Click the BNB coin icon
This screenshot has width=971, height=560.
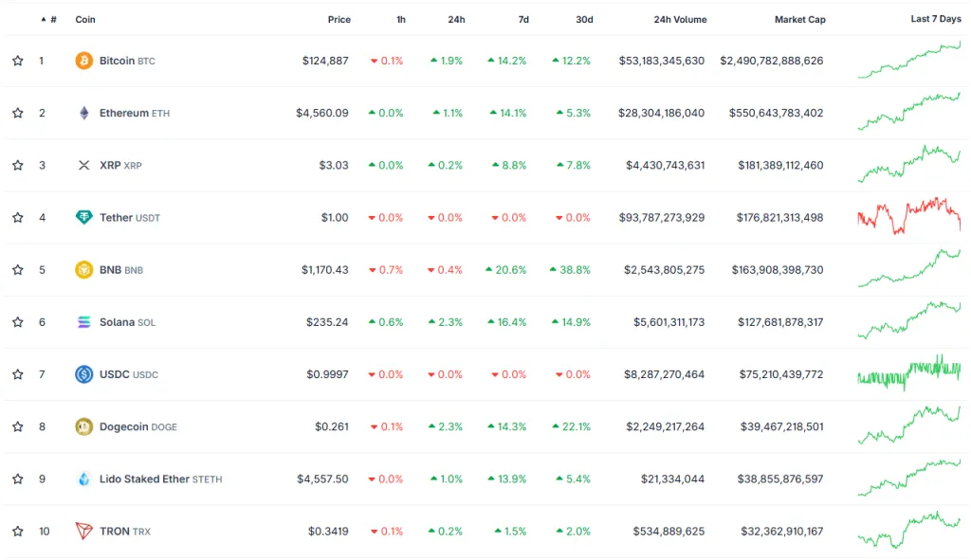[x=84, y=270]
